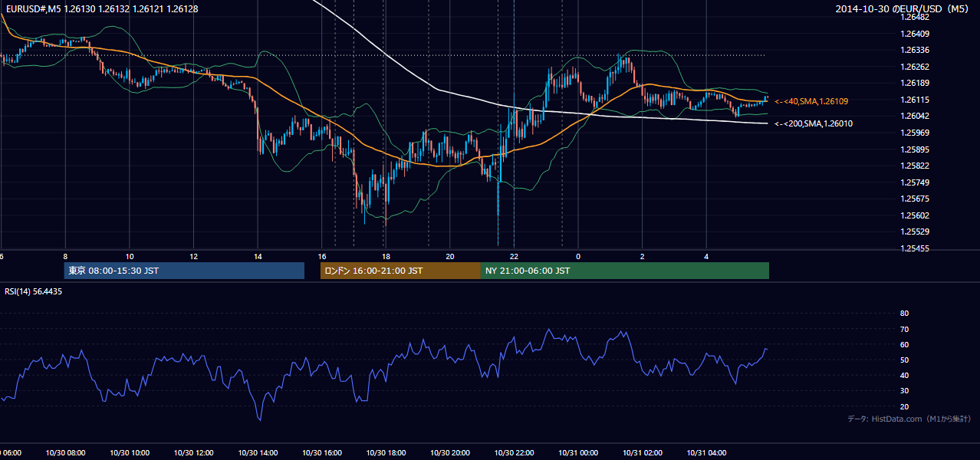
Task: Click price axis value 1.25822
Action: 914,166
